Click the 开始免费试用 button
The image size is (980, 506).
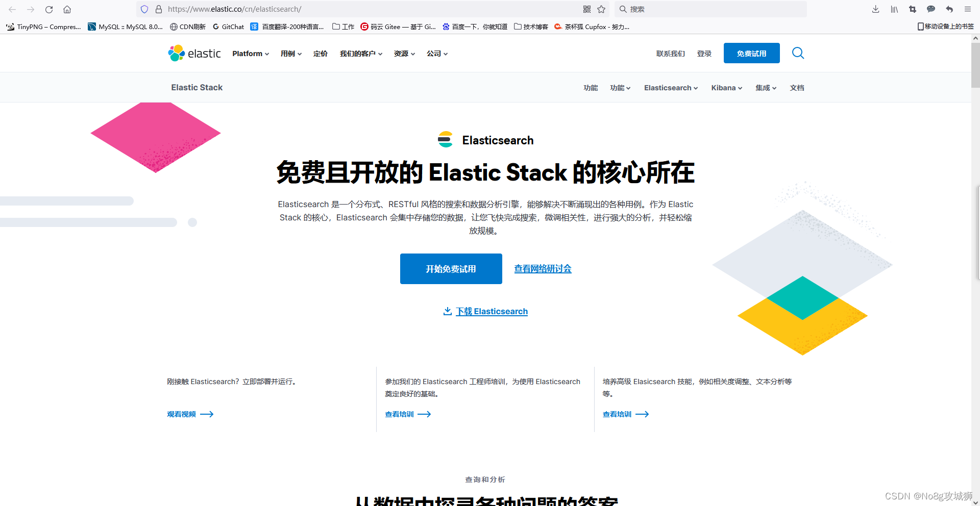point(451,268)
